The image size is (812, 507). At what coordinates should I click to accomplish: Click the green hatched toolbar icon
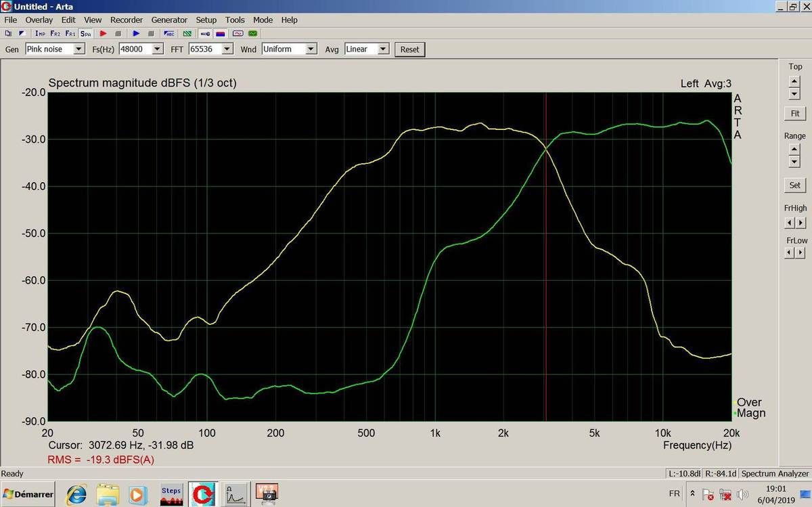(187, 33)
